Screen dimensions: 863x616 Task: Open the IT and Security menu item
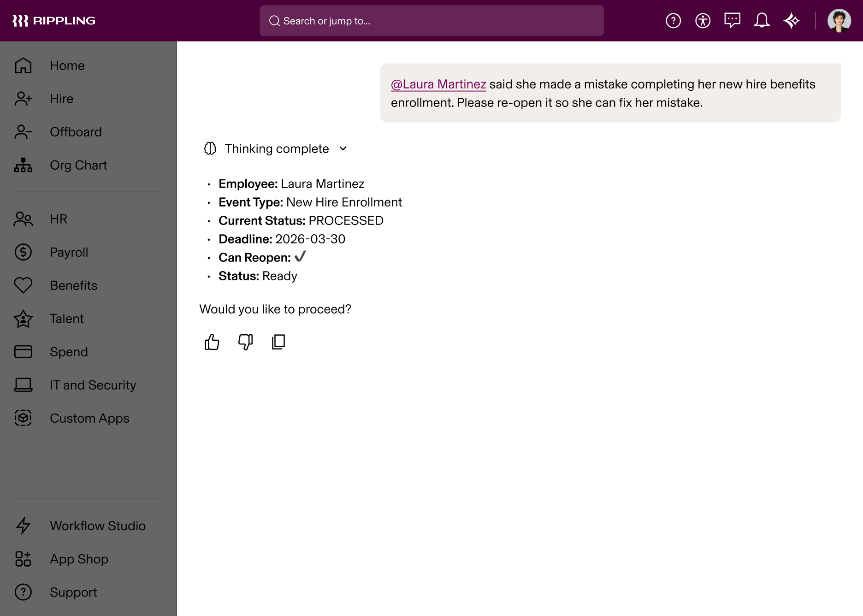click(93, 385)
